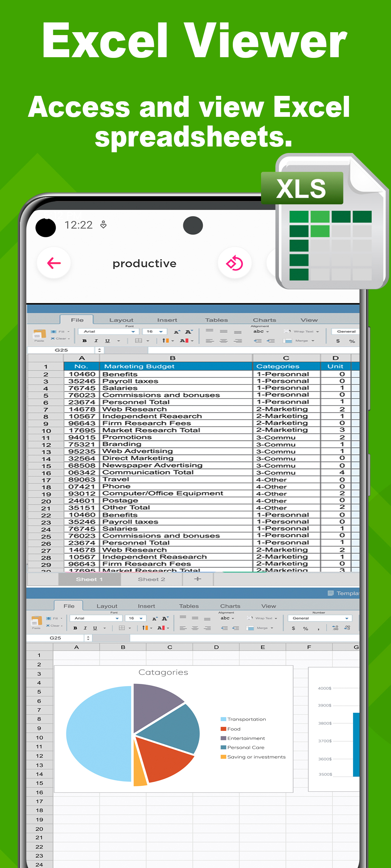The image size is (391, 868).
Task: Toggle Underline in chart sheet toolbar
Action: [x=95, y=628]
